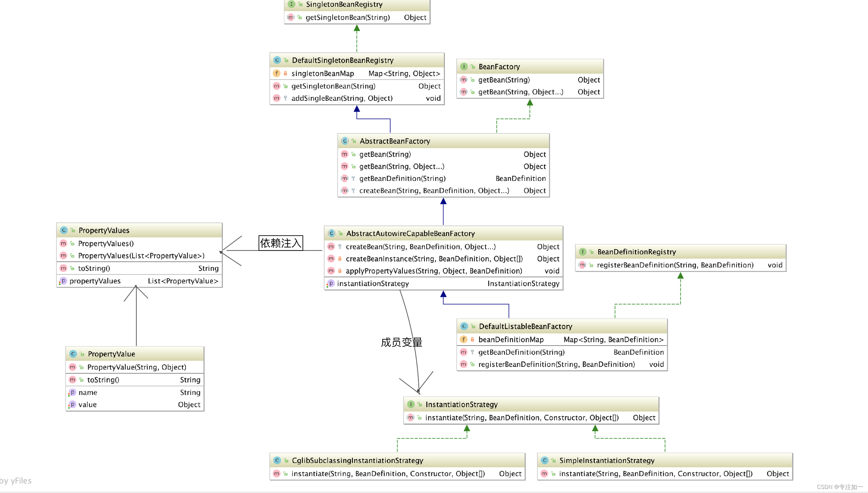The width and height of the screenshot is (868, 493).
Task: Click the propertyValues List<PropertyValue> row
Action: click(x=139, y=281)
